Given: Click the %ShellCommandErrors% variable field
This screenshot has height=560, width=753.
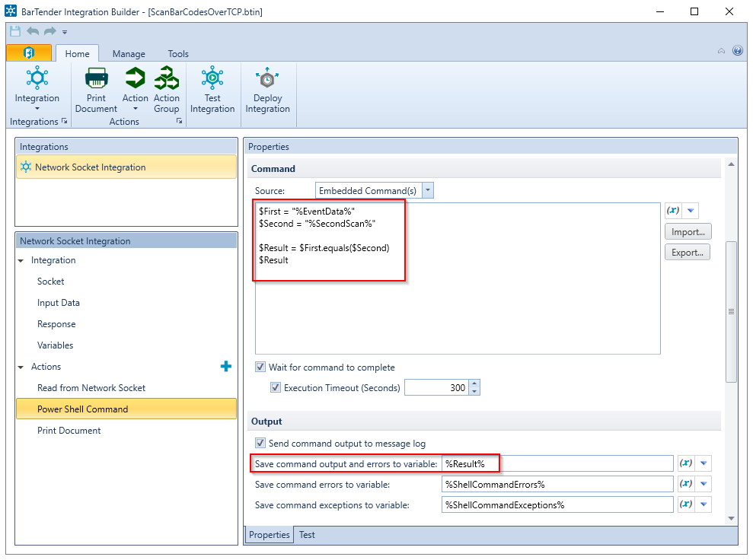Looking at the screenshot, I should coord(557,484).
